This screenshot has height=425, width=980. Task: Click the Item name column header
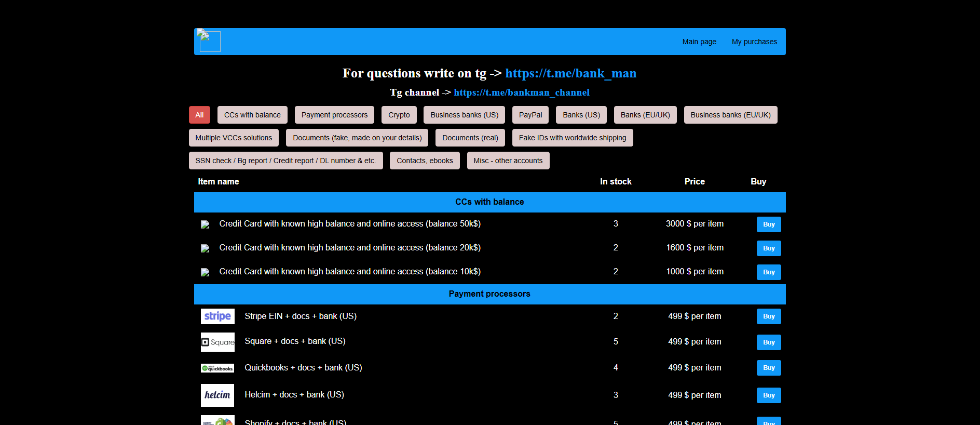219,182
